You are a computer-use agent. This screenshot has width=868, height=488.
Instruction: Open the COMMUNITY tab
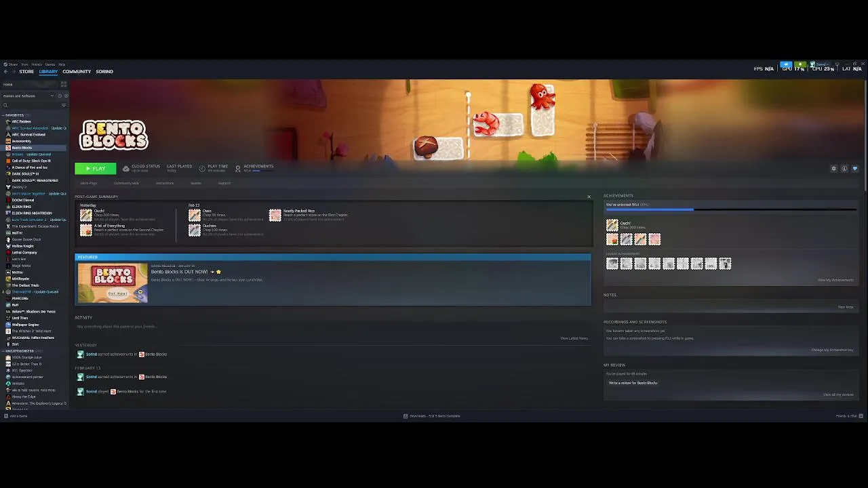[77, 71]
